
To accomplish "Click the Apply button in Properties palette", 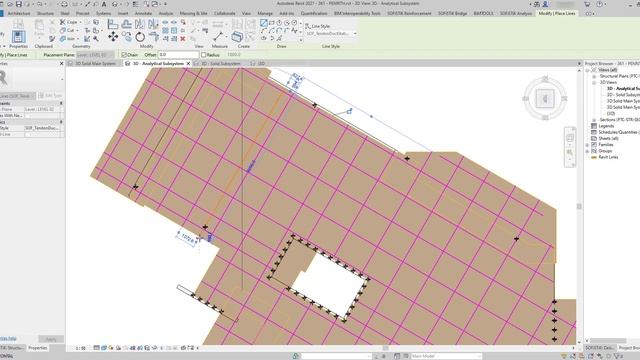I will point(51,339).
